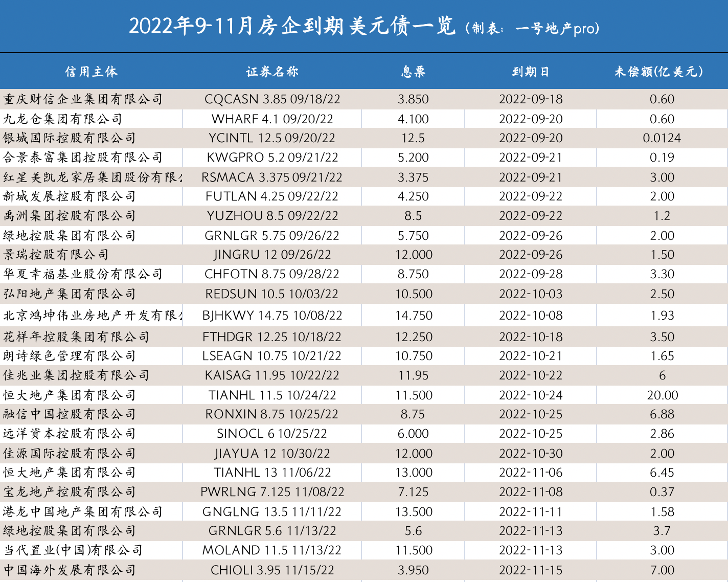Select the maturity date 2022-09-18
The width and height of the screenshot is (728, 582).
531,99
